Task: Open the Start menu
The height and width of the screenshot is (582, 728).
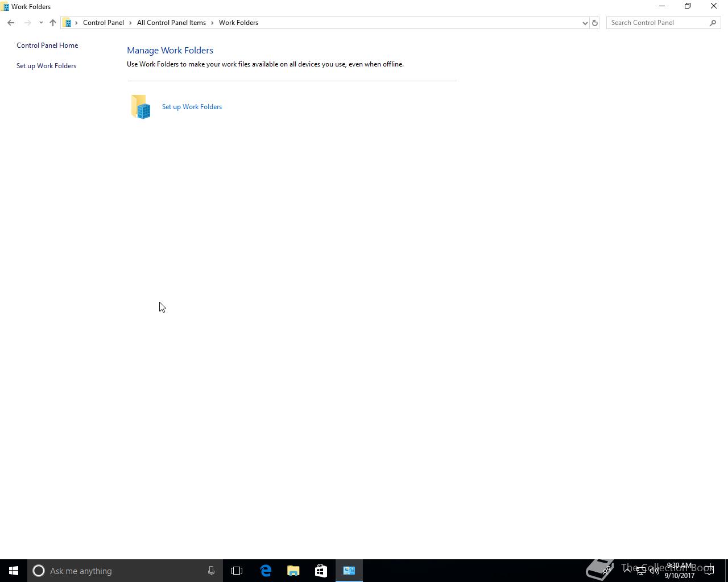Action: (14, 571)
